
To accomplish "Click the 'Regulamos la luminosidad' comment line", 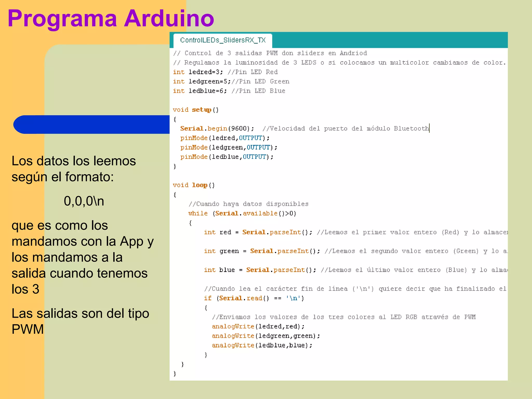I will pos(340,63).
